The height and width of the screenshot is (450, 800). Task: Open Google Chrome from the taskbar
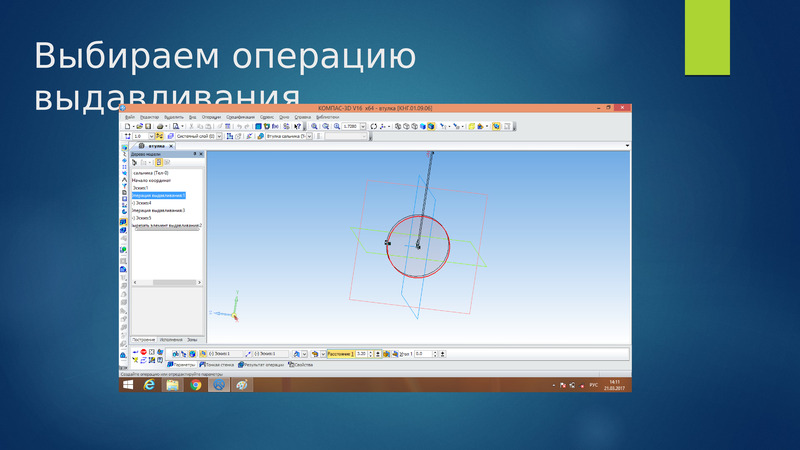coord(196,385)
